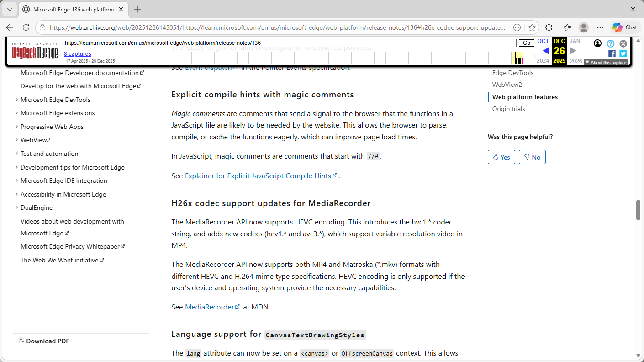Rate the page helpful with Yes

[501, 157]
